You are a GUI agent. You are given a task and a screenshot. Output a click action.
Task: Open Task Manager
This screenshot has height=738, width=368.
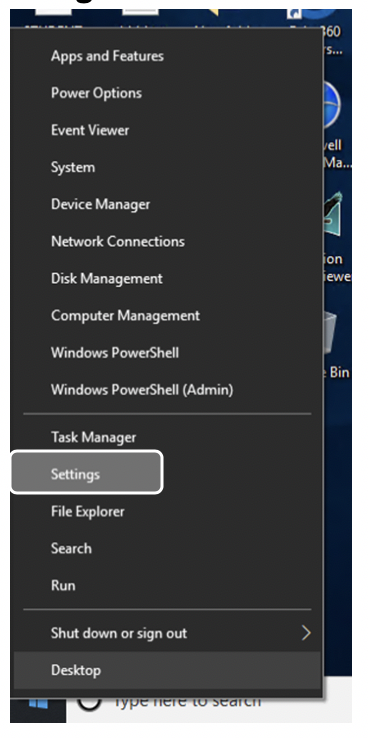[167, 437]
